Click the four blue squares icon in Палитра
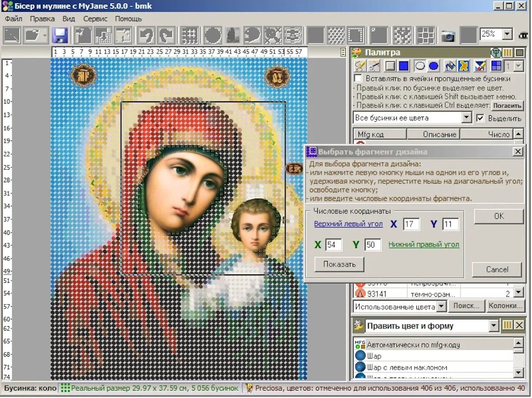The image size is (532, 398). 496,66
